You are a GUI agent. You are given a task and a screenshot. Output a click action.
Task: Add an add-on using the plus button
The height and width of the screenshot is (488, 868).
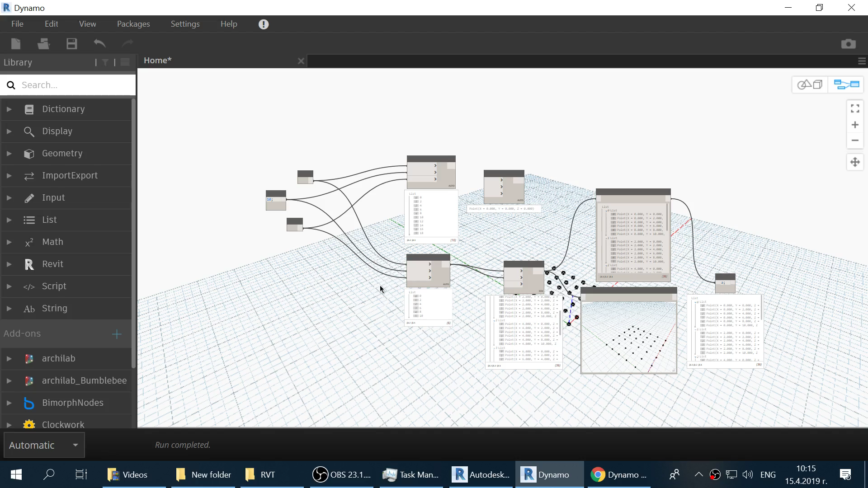click(117, 334)
